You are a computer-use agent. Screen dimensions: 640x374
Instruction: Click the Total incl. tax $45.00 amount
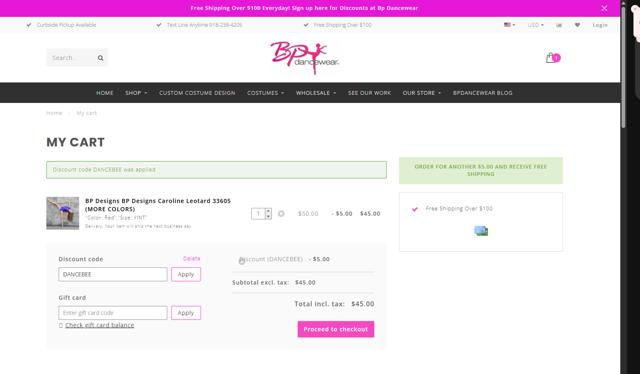363,304
